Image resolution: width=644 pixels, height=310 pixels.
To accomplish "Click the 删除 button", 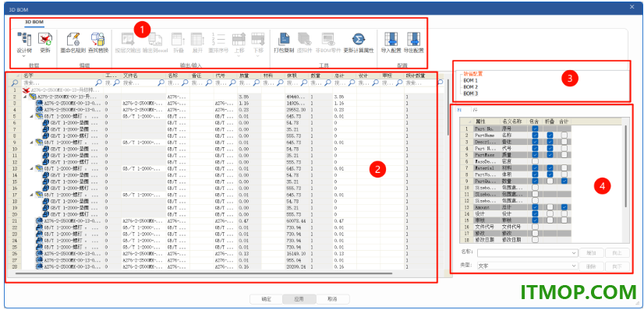I will click(x=592, y=266).
